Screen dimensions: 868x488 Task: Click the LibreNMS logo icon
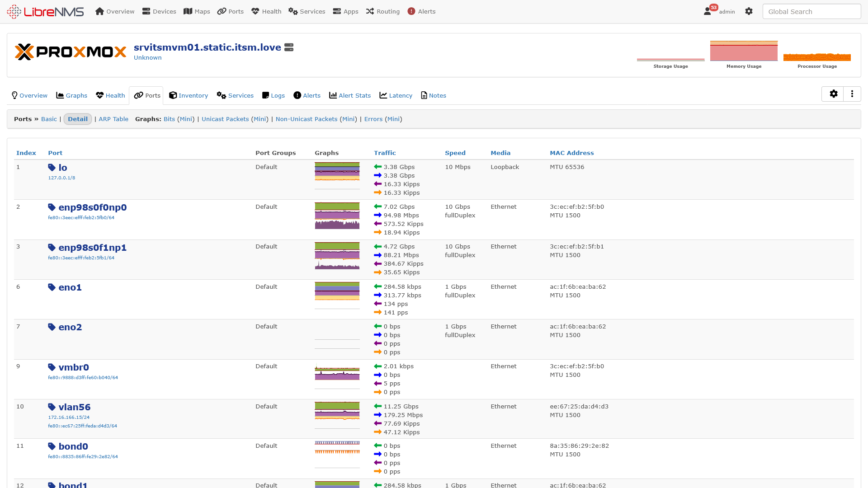coord(14,12)
